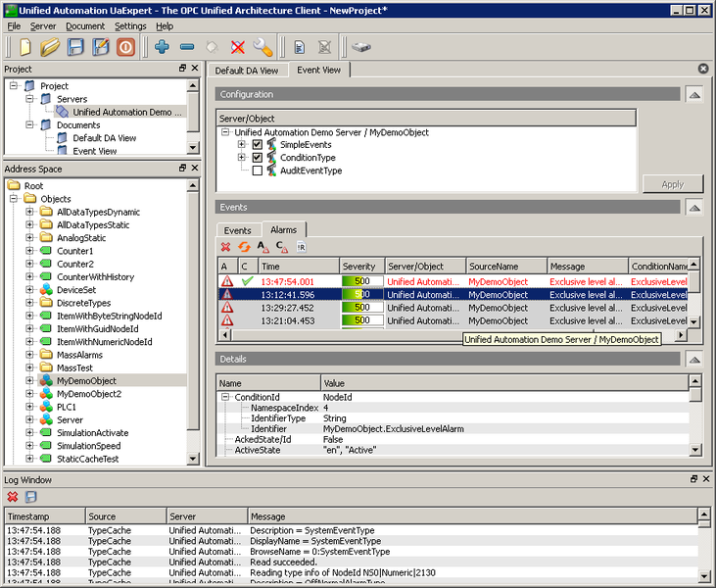Expand the SimpleEvents tree node
Screen dimensions: 716x588
(241, 144)
